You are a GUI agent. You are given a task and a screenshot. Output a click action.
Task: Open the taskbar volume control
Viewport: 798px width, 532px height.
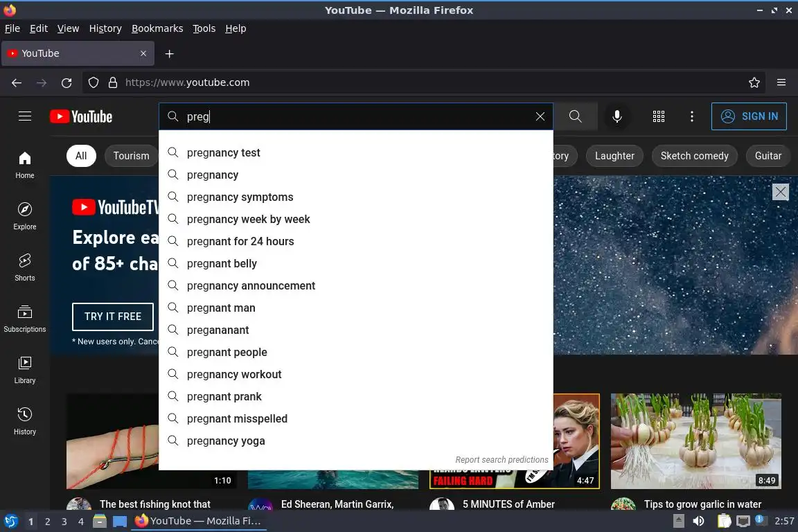click(x=698, y=521)
